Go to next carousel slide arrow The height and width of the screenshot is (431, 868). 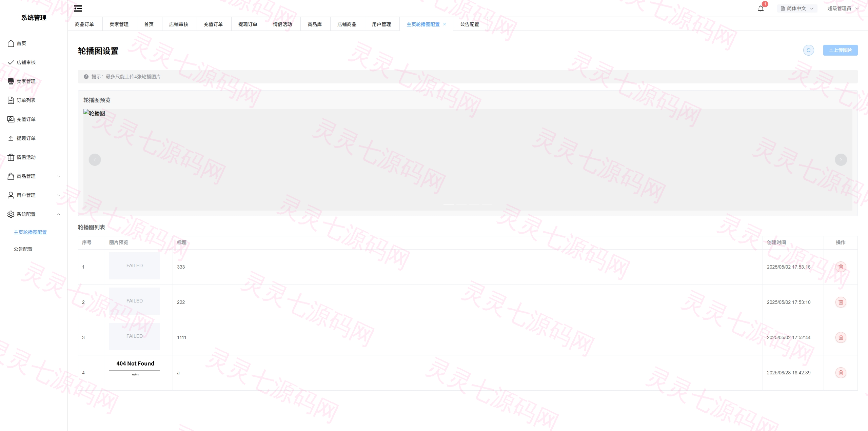click(841, 160)
